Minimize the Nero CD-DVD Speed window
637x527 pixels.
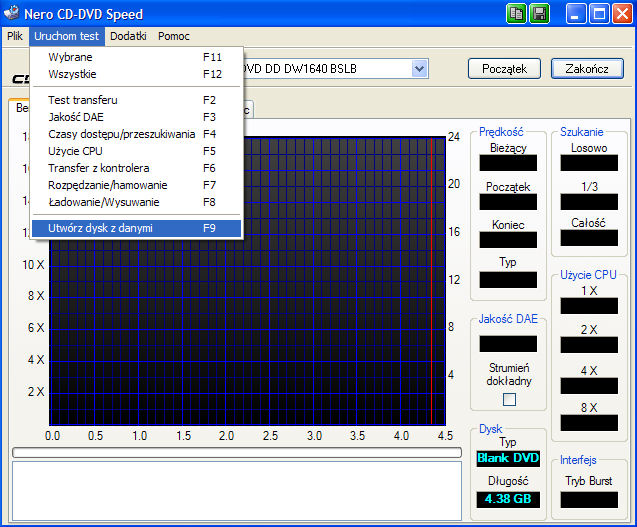pos(576,14)
